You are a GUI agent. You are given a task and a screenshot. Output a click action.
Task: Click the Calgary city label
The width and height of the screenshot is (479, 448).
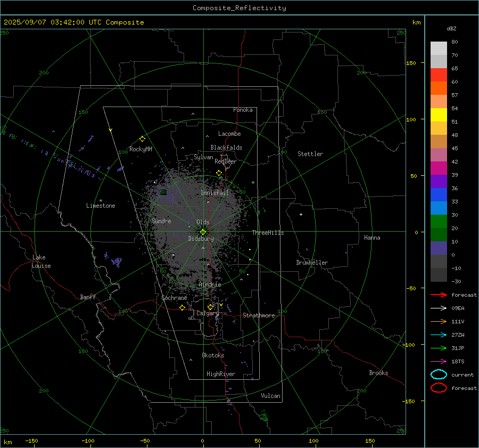click(x=208, y=313)
